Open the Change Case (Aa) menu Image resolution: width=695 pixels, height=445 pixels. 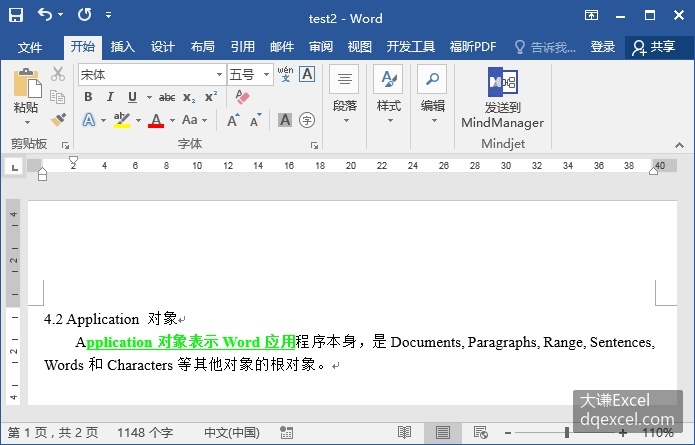tap(194, 120)
